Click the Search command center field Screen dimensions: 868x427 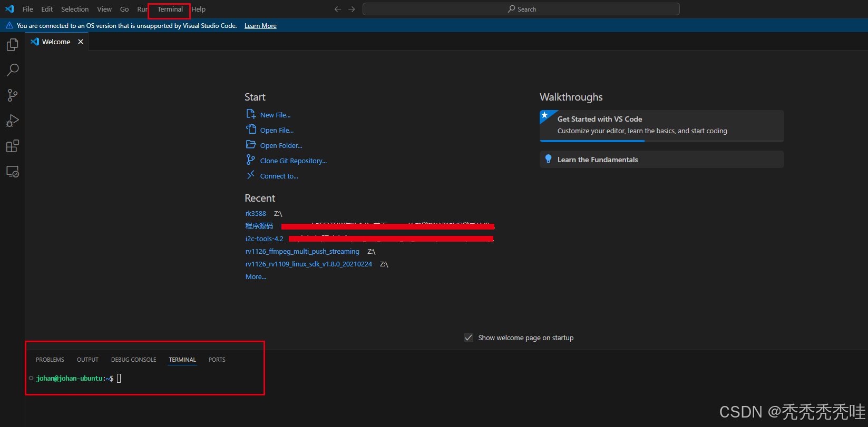[521, 9]
